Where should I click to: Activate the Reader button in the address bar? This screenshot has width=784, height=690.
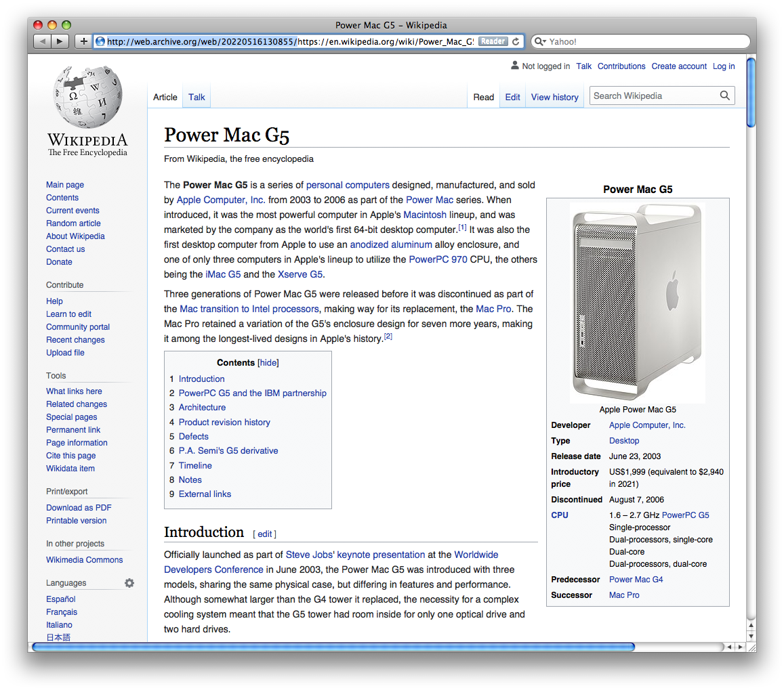tap(493, 41)
